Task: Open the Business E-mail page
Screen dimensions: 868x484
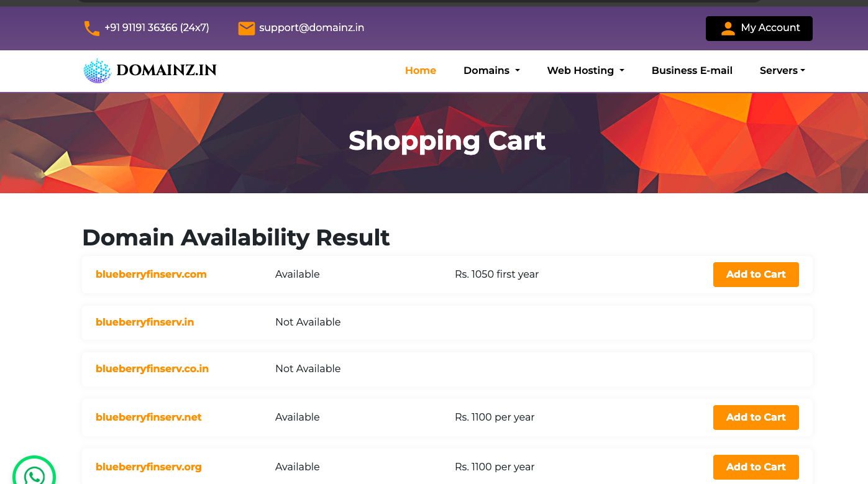Action: coord(692,71)
